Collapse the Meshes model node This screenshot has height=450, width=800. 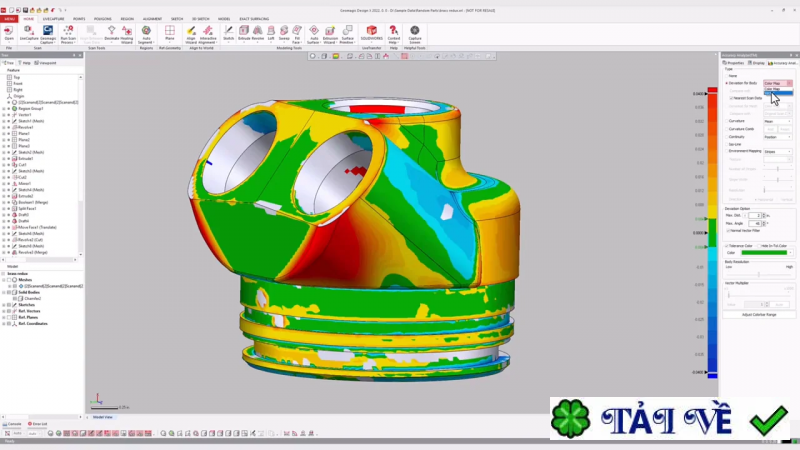point(4,280)
